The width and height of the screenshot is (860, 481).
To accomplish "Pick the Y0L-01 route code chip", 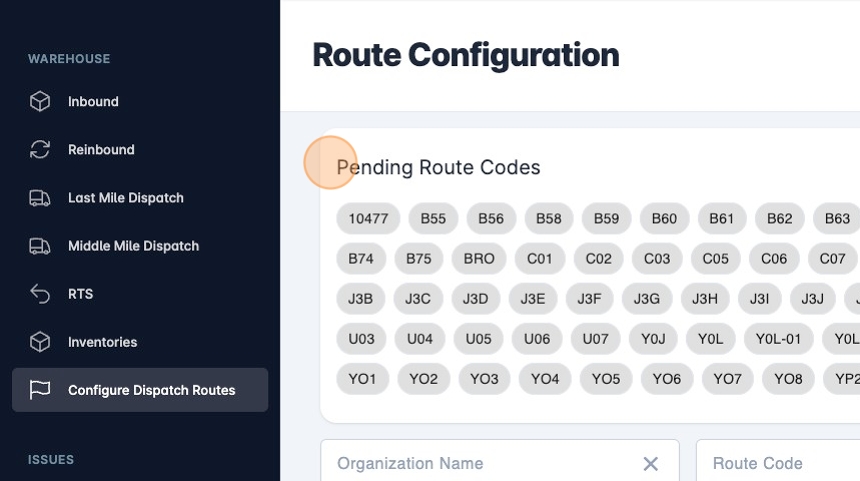I will point(779,339).
